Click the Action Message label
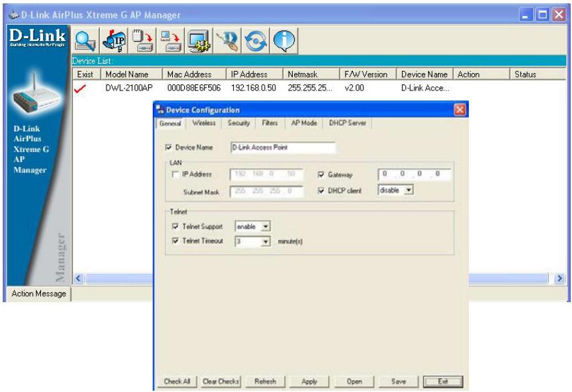 39,293
